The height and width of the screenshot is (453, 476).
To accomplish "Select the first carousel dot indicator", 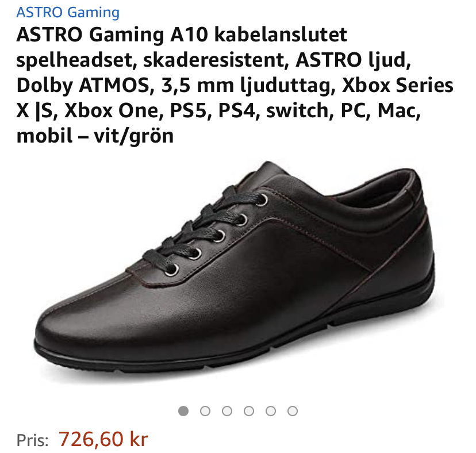I will [183, 411].
